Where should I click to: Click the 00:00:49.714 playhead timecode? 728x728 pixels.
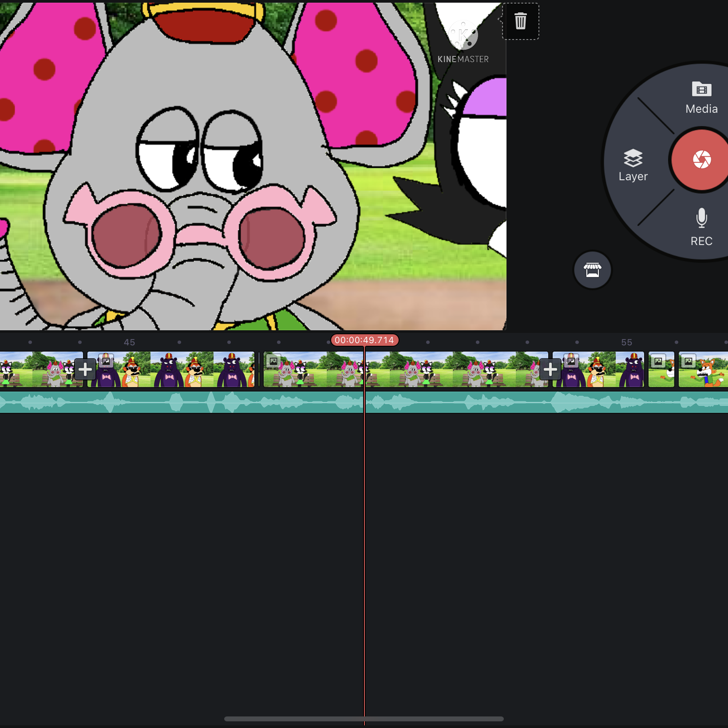(x=364, y=340)
